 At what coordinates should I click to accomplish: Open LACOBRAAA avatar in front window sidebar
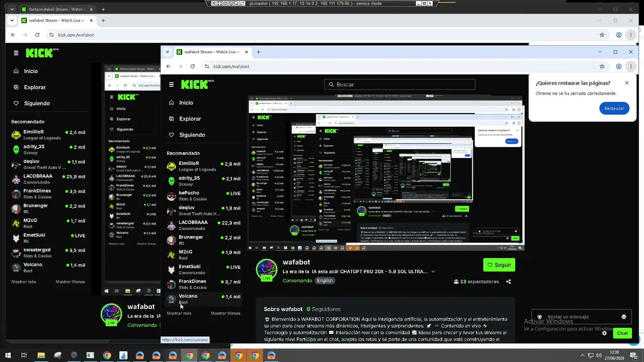171,225
